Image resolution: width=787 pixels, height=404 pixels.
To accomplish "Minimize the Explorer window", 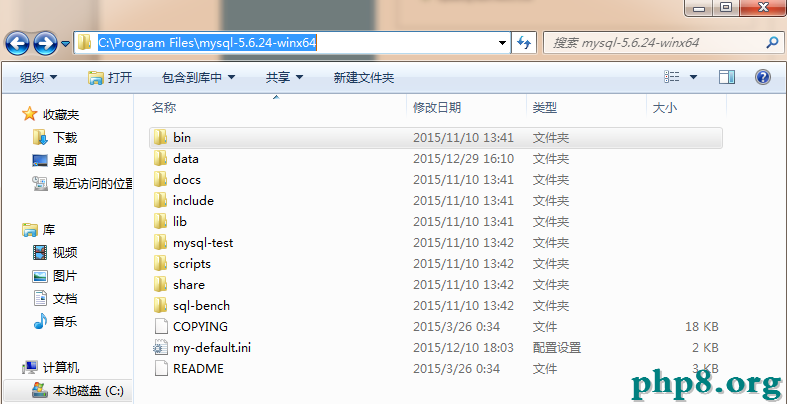I will coord(698,8).
